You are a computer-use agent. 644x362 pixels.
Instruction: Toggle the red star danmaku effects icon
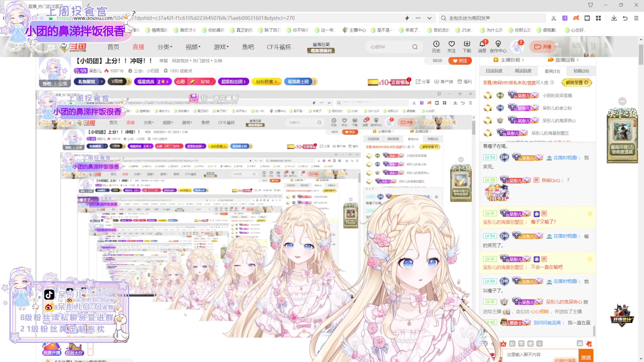click(589, 344)
